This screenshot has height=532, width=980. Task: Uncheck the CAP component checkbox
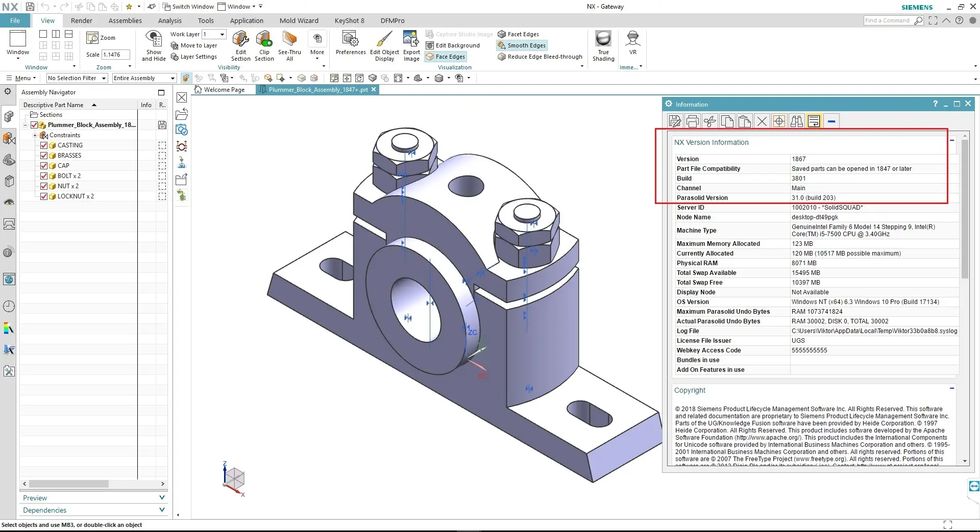(44, 166)
